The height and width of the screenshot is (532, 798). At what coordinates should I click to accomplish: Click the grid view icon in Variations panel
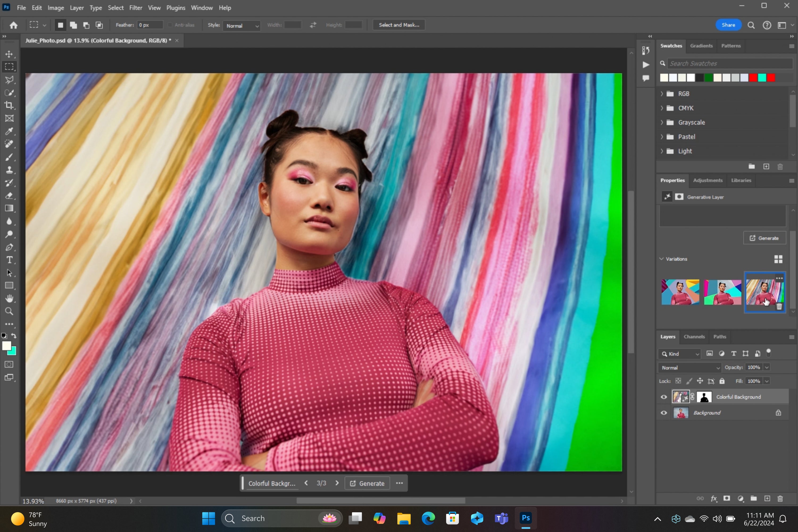(778, 259)
